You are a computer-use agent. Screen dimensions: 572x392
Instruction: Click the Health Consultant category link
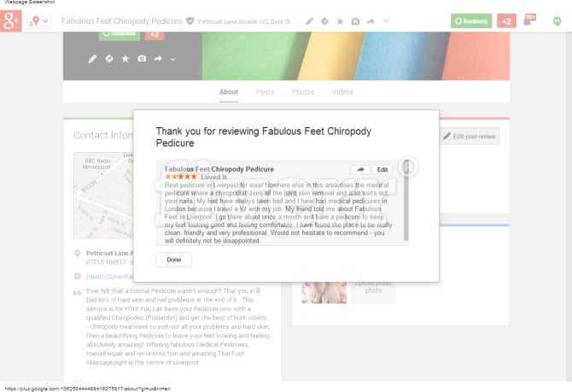[x=109, y=277]
